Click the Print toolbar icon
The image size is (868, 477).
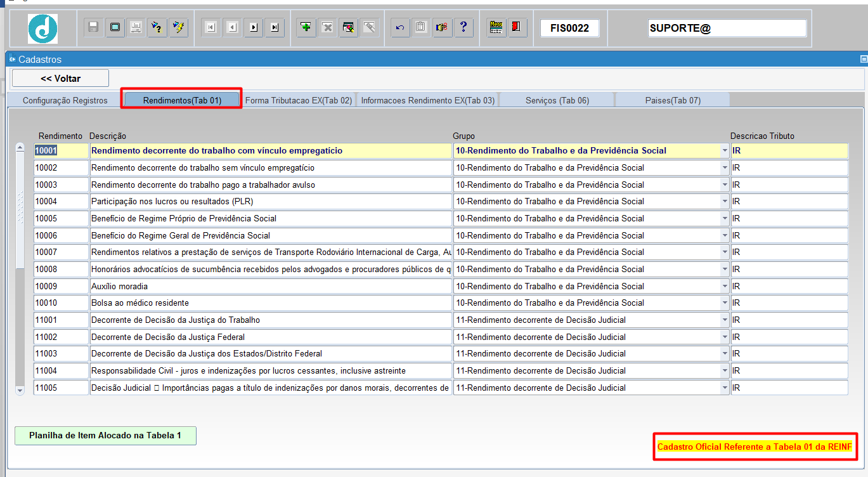click(136, 27)
